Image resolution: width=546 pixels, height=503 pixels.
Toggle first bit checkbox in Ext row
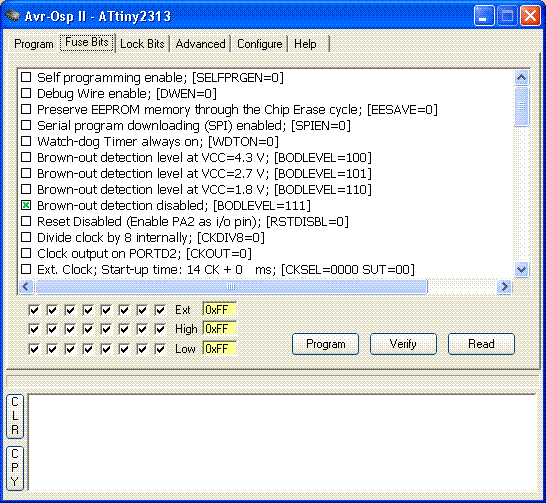[34, 310]
